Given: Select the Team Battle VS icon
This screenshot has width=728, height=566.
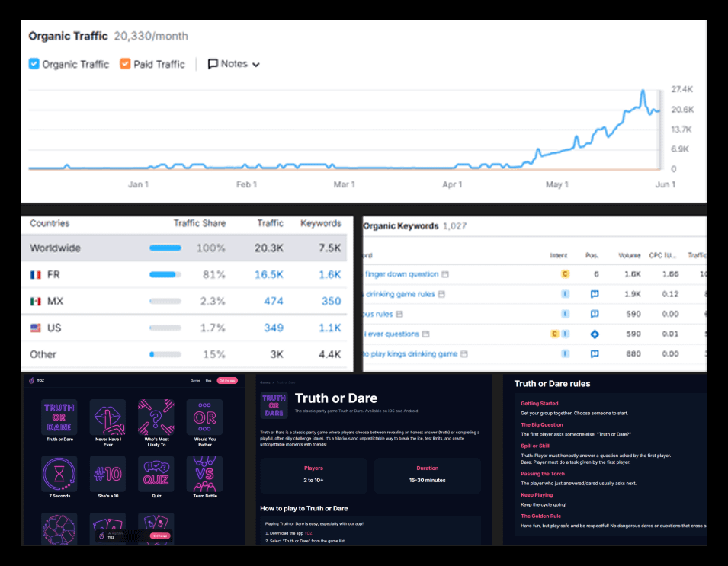Looking at the screenshot, I should (x=204, y=475).
